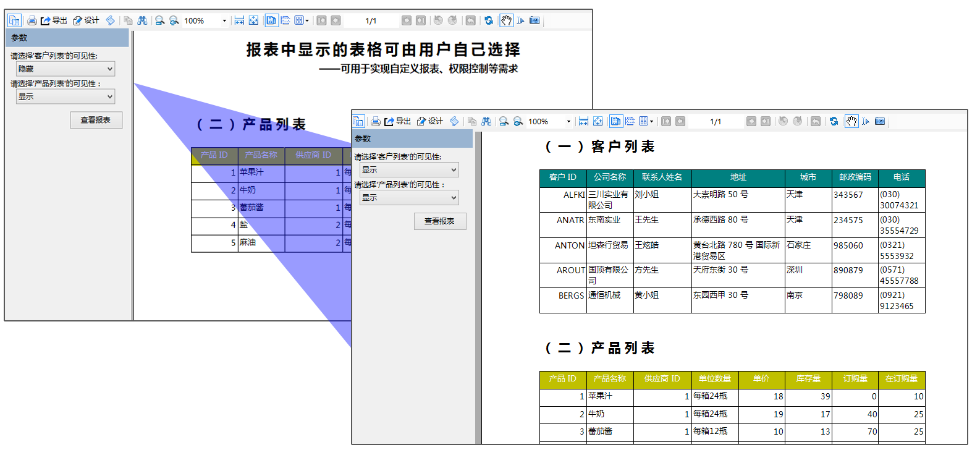Refresh the report in back window
This screenshot has height=455, width=980.
489,20
